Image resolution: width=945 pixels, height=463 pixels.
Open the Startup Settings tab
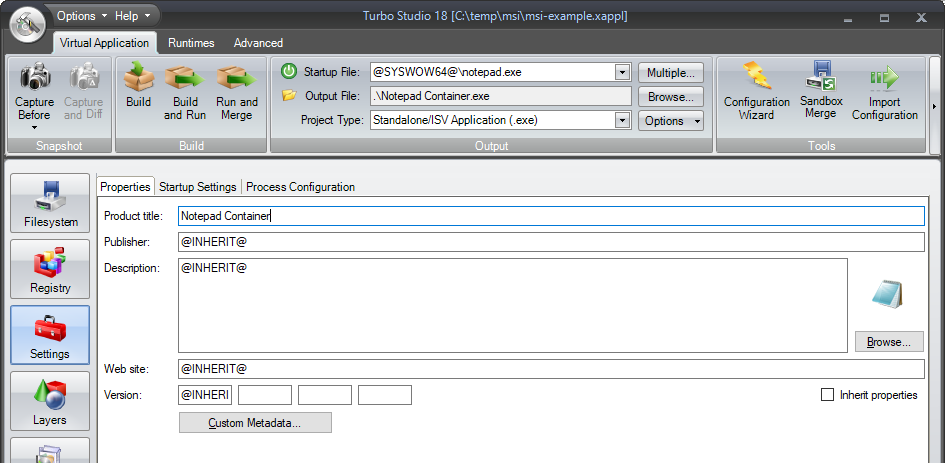pos(198,187)
